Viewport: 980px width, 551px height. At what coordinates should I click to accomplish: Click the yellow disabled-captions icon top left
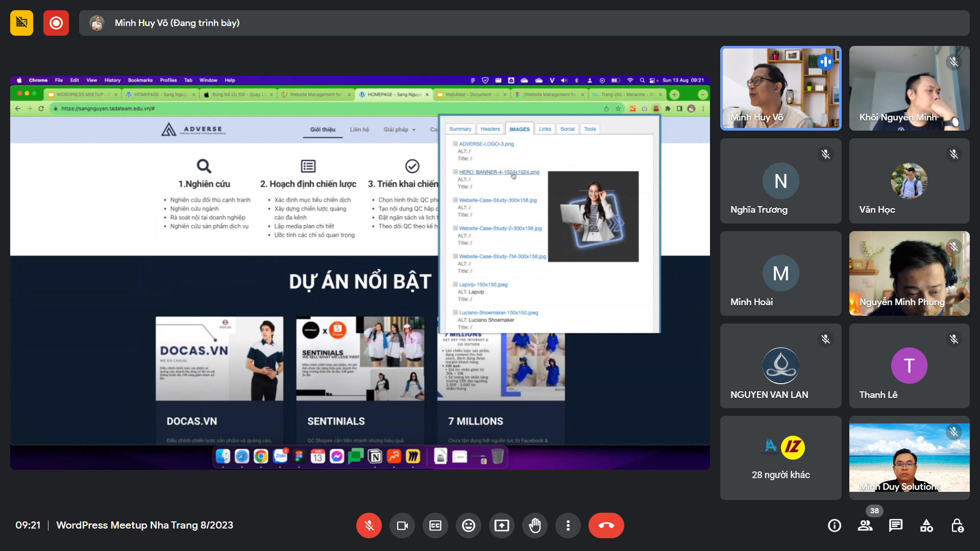[21, 23]
